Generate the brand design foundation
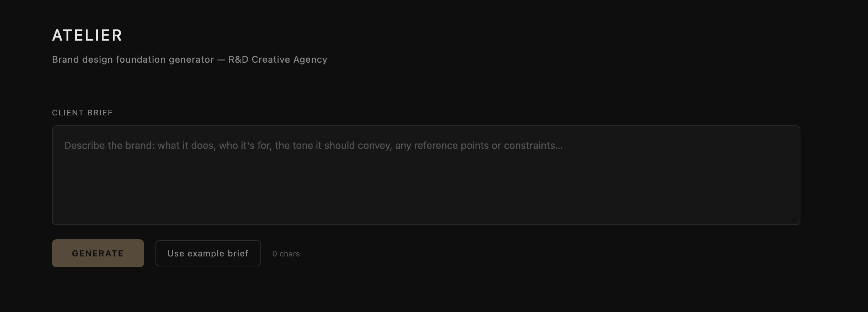 98,253
